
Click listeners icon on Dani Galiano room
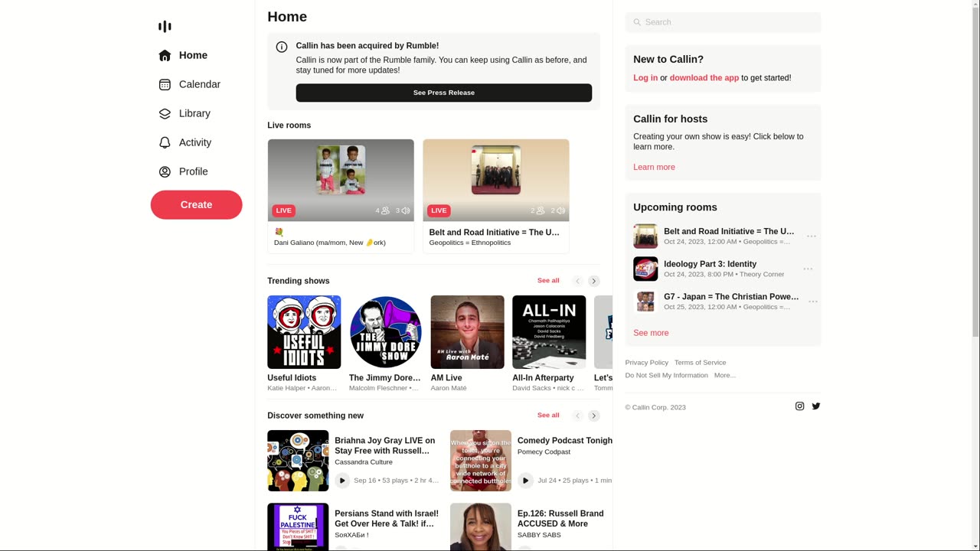coord(385,210)
